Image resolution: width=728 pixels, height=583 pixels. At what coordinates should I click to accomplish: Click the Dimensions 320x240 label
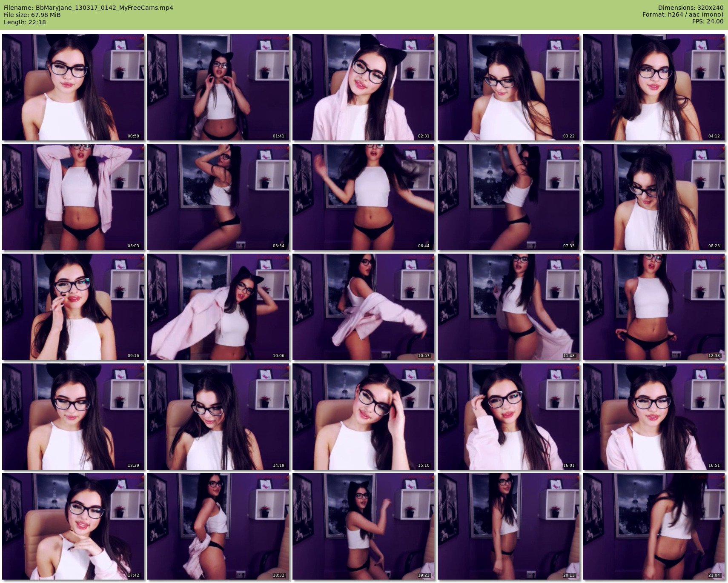[691, 8]
